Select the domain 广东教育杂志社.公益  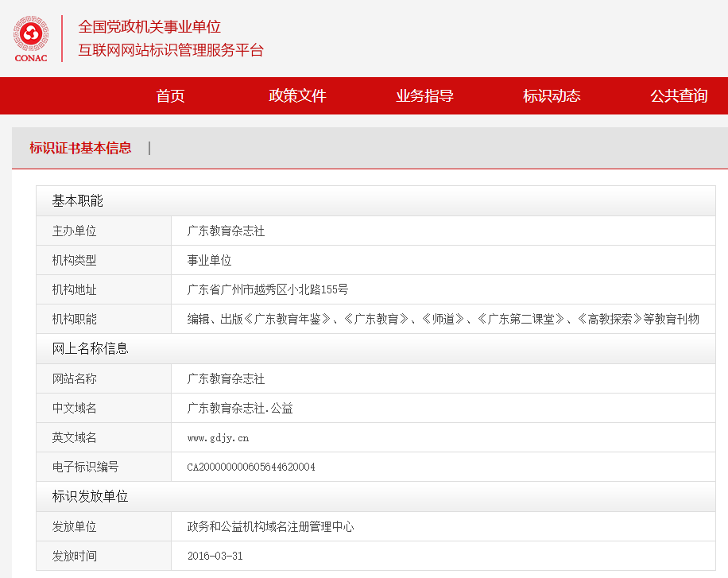point(240,408)
